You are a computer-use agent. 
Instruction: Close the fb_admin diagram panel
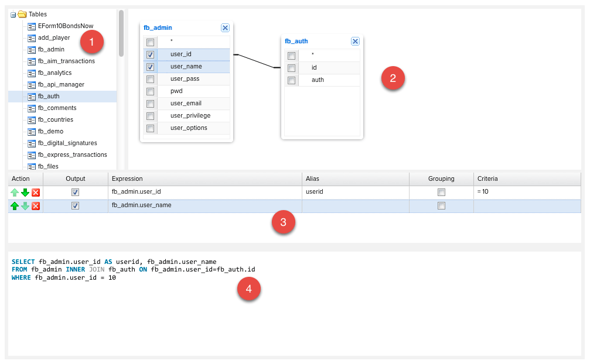pos(225,28)
